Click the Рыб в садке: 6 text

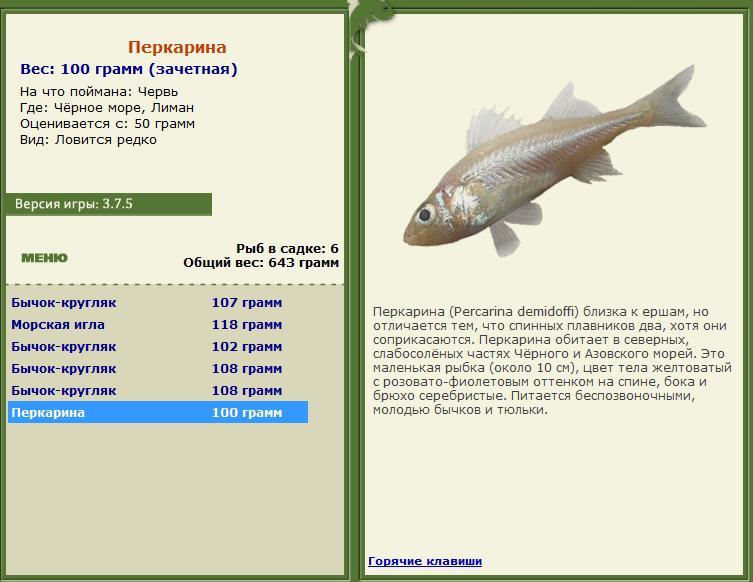click(x=287, y=249)
